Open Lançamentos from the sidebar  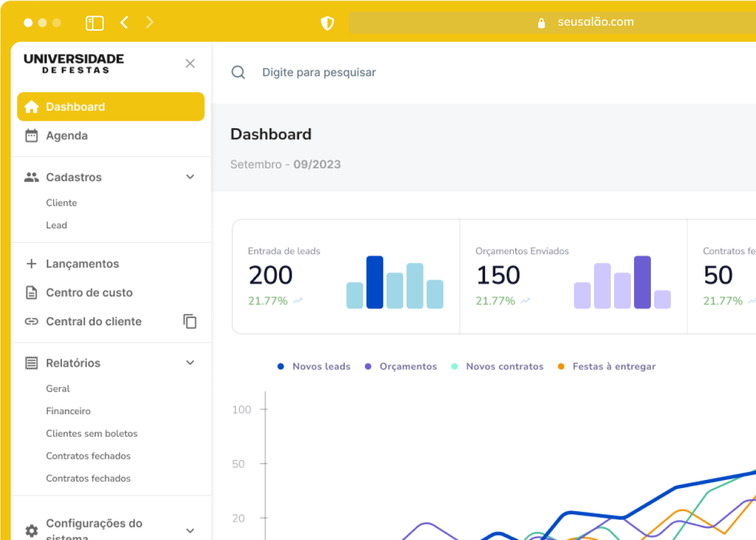point(82,264)
